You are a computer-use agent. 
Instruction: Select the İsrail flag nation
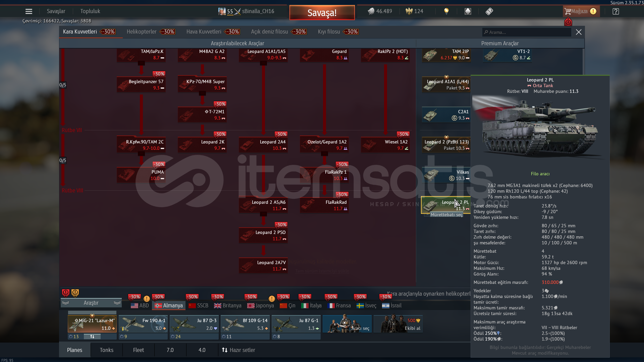[x=392, y=306]
